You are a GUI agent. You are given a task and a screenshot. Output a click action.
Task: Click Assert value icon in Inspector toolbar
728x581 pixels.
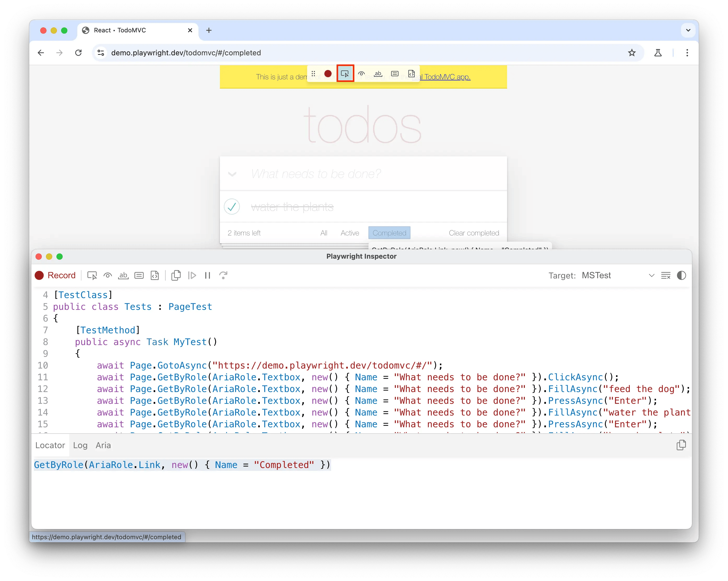click(x=139, y=275)
